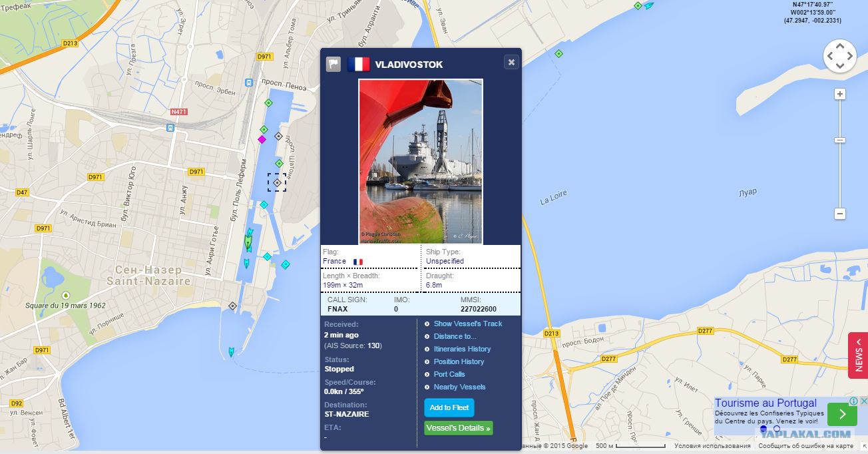Select the magenta diamond vessel marker
Screen dimensions: 868x454
pyautogui.click(x=262, y=139)
